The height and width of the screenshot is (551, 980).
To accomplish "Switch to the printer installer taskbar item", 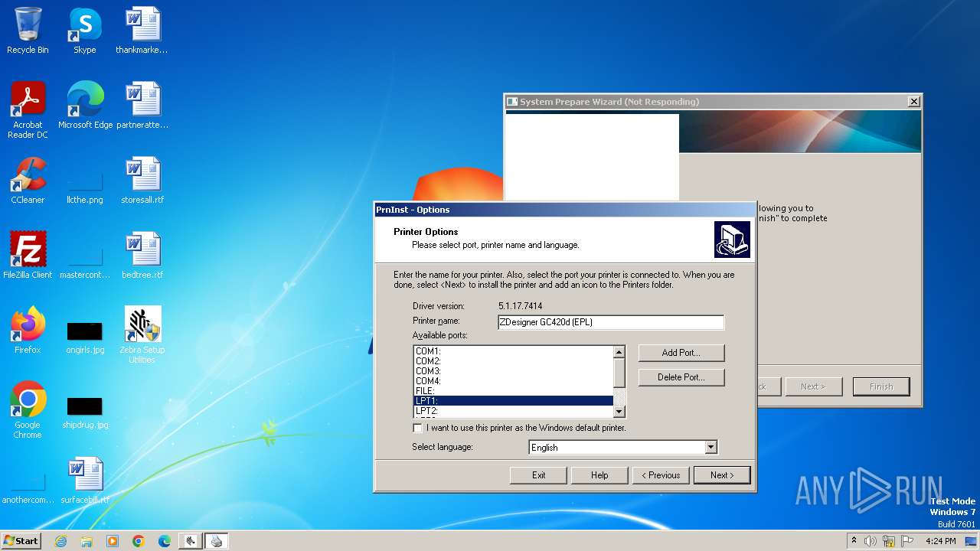I will (x=217, y=541).
